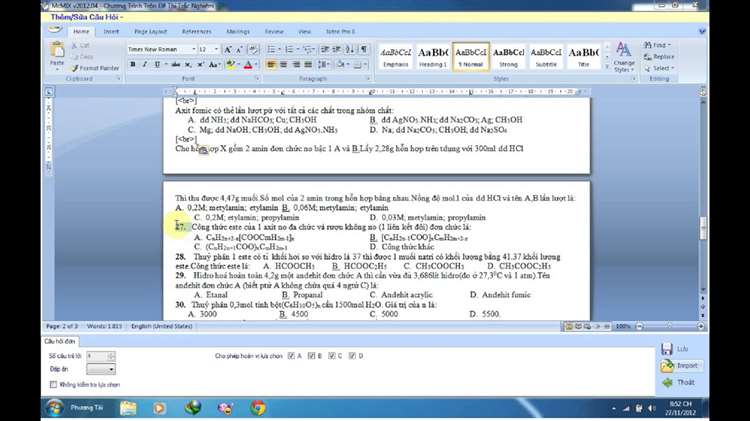
Task: Apply italic formatting
Action: tap(144, 64)
